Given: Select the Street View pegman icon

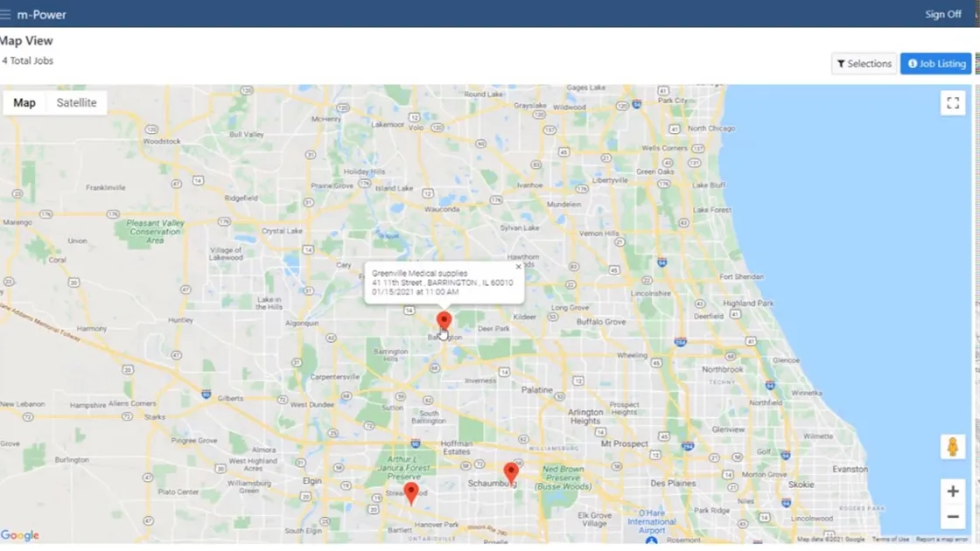Looking at the screenshot, I should tap(953, 447).
